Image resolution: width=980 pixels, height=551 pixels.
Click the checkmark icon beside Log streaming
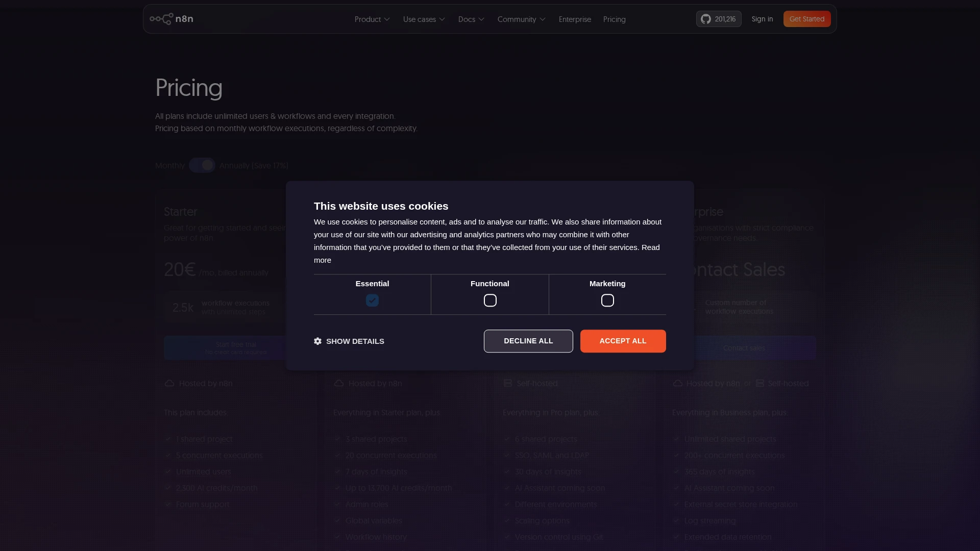(x=676, y=520)
